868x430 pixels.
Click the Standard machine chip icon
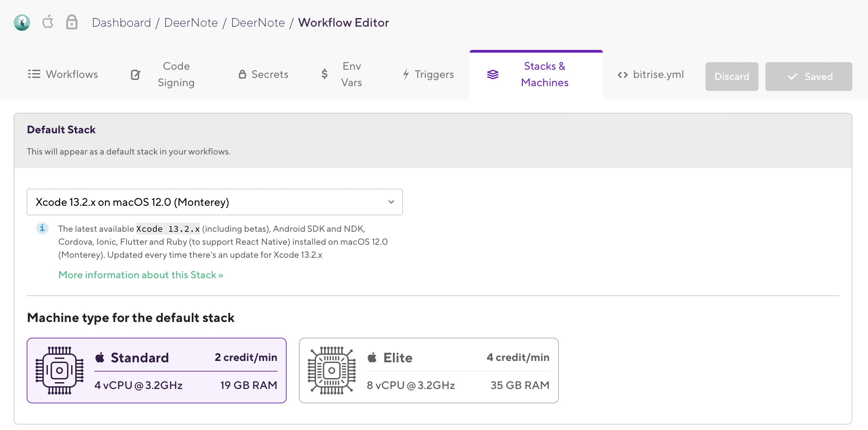(x=60, y=371)
